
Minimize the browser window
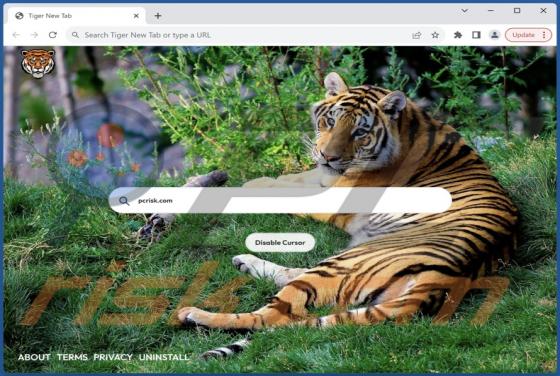click(x=491, y=11)
